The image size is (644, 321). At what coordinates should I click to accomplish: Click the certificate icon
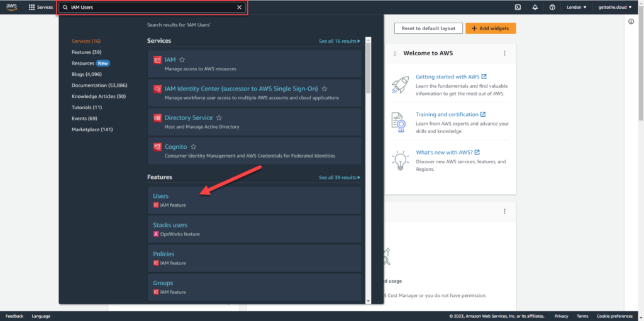(x=398, y=122)
